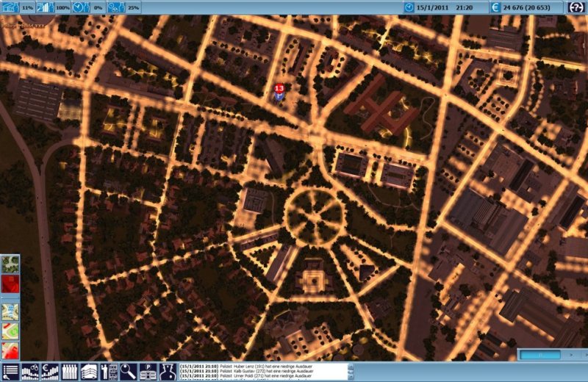Toggle the red overlay map view
This screenshot has height=382, width=588.
click(10, 285)
